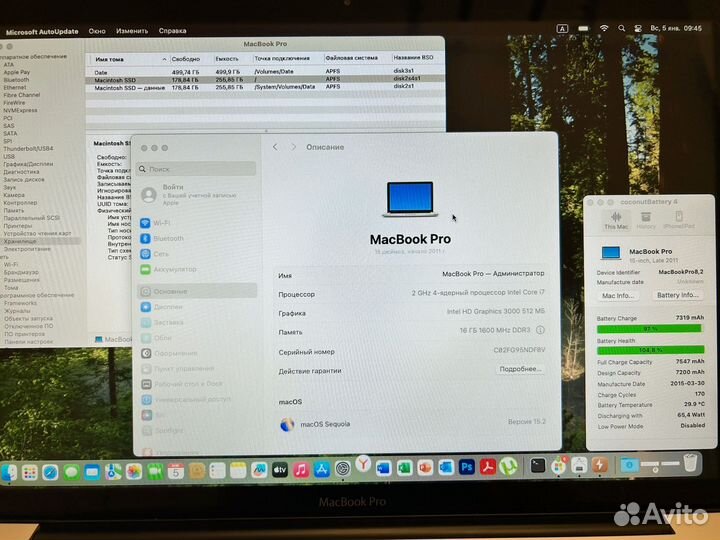Open App Store from the Dock
720x540 pixels.
[x=322, y=469]
